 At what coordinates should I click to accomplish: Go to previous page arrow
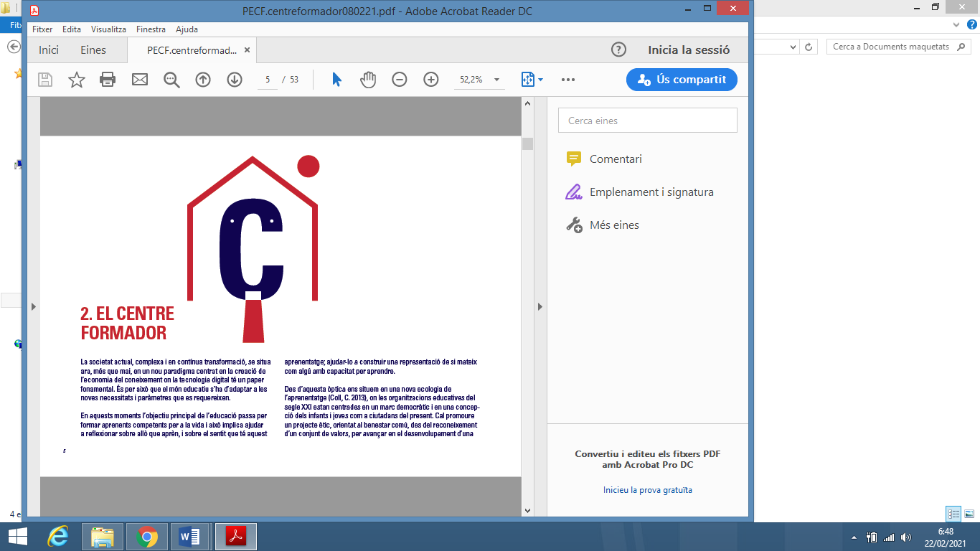coord(203,80)
